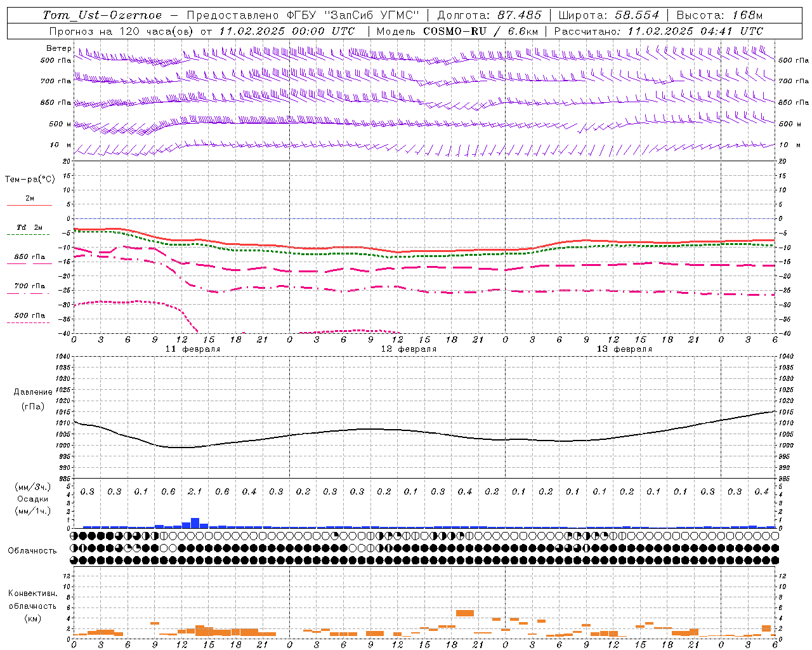Click the Широта: 58.554 latitude value
Screen dimensions: 812x650
[609, 15]
